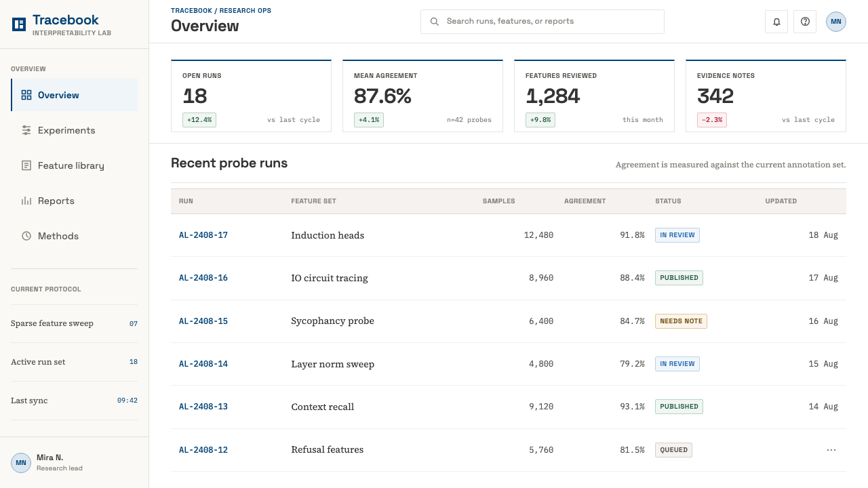Click the Queued status badge
Image resolution: width=868 pixels, height=488 pixels.
673,450
